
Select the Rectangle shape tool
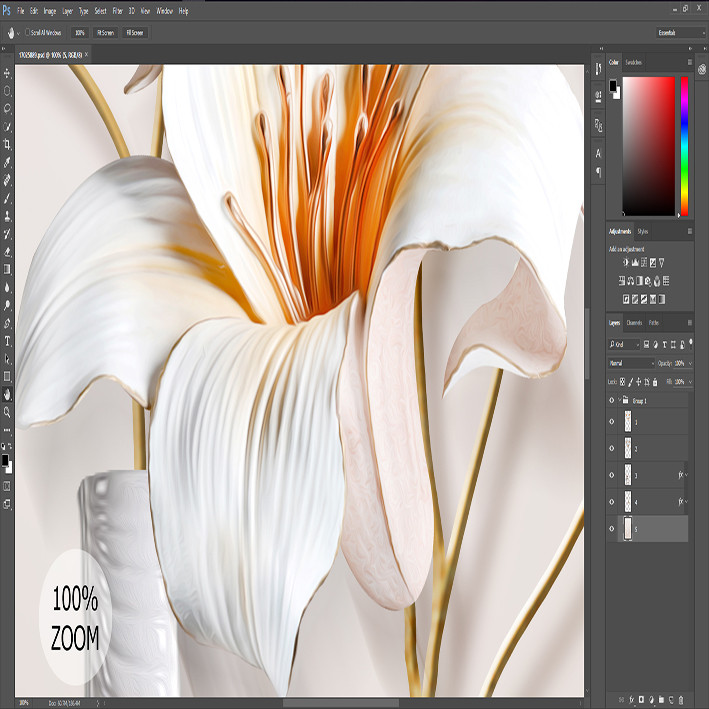tap(7, 376)
